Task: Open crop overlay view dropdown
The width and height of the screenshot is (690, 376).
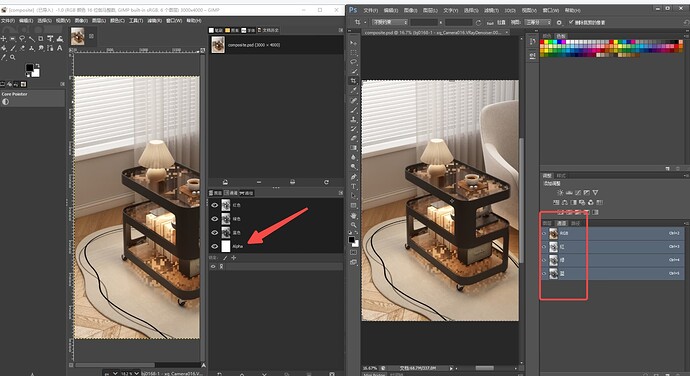Action: (538, 22)
